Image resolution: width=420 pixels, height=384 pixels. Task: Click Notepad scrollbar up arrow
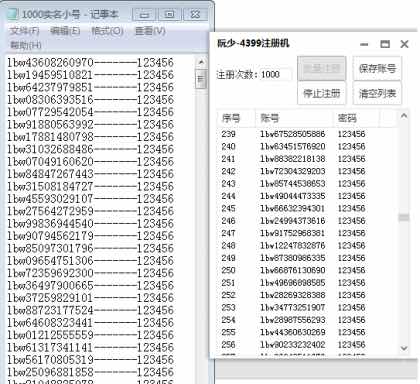[201, 62]
